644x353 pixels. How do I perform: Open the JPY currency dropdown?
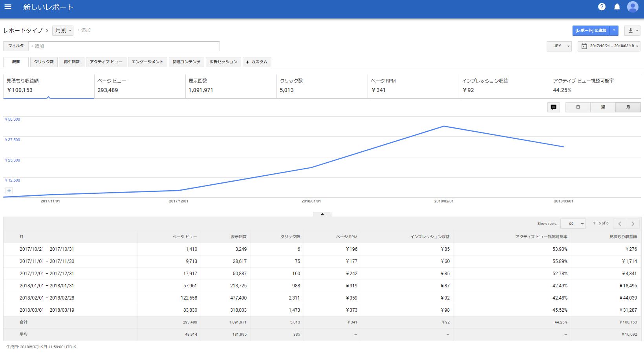click(x=559, y=46)
